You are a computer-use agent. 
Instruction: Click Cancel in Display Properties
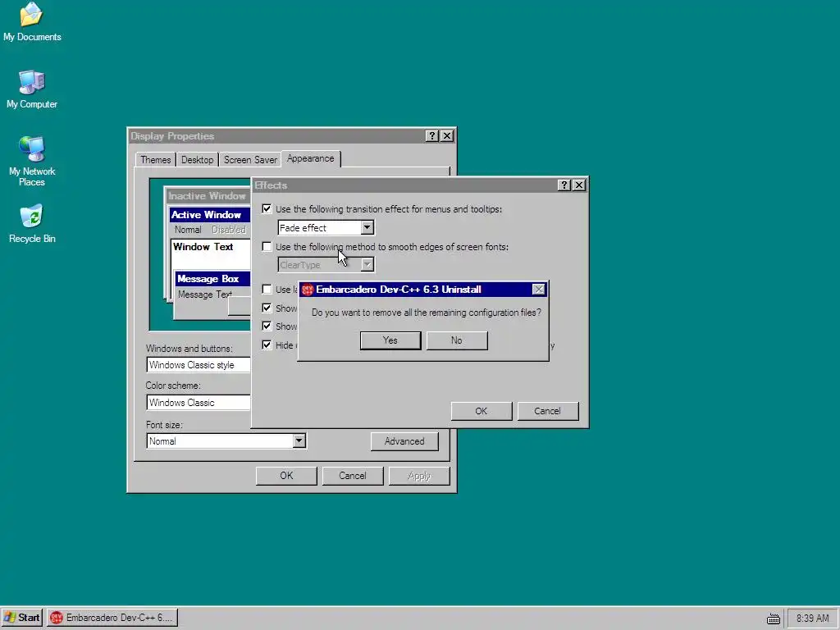pyautogui.click(x=353, y=476)
